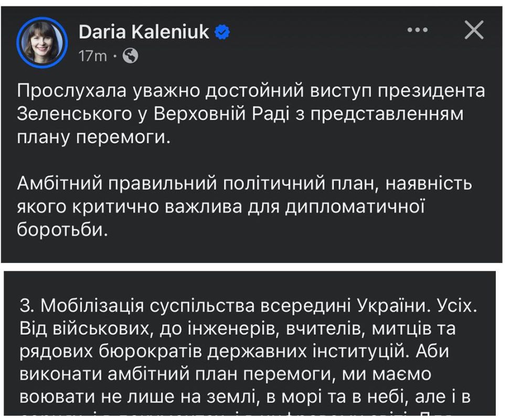Image resolution: width=510 pixels, height=420 pixels.
Task: Close the post with the X button
Action: point(474,30)
